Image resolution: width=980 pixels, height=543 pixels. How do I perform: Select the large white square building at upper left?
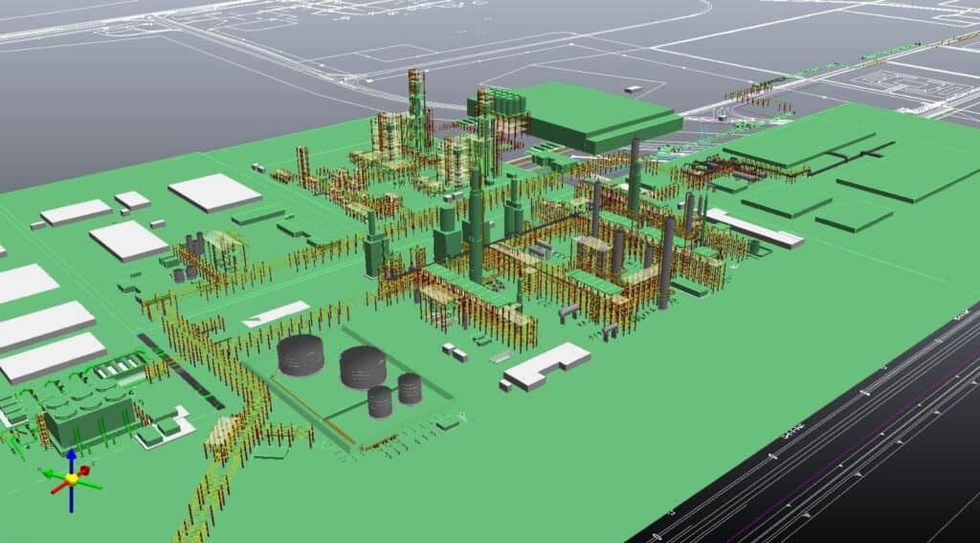click(214, 192)
